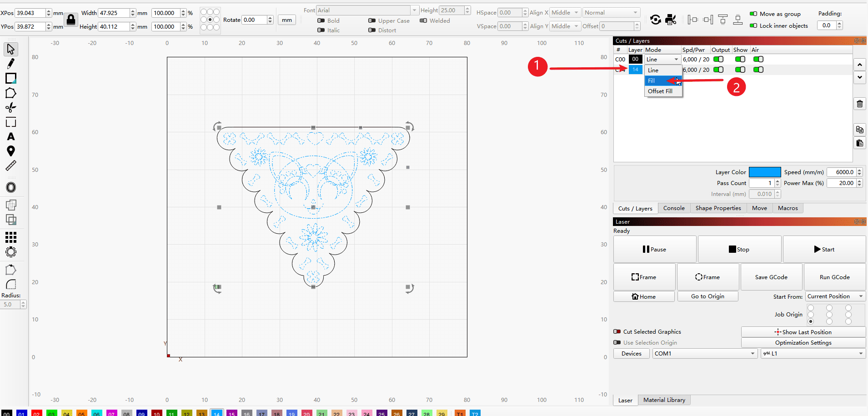The image size is (868, 416).
Task: Choose Offset Fill from the mode list
Action: (660, 91)
